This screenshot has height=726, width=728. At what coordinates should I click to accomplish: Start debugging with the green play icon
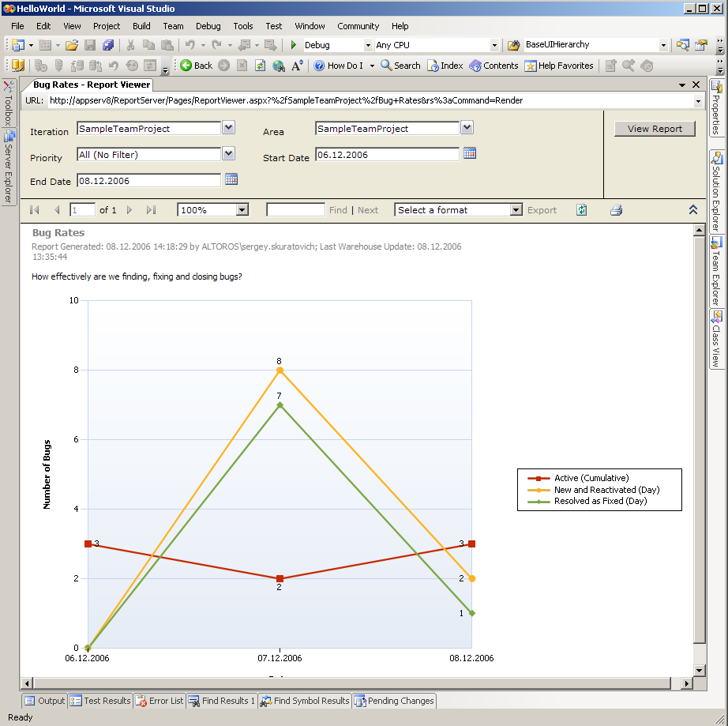(x=294, y=44)
